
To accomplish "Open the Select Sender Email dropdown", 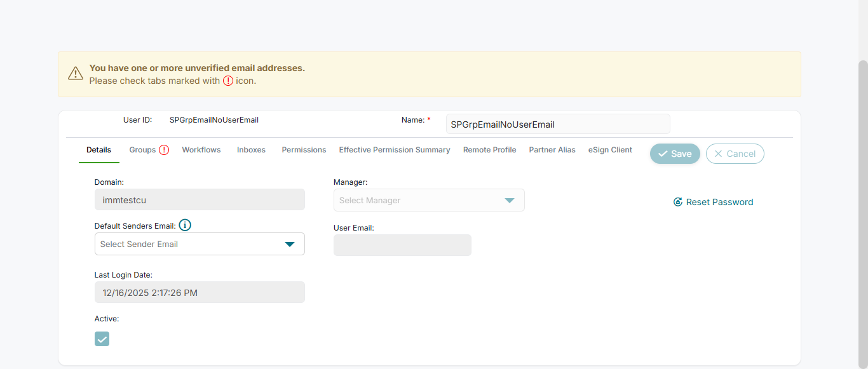I will tap(200, 244).
